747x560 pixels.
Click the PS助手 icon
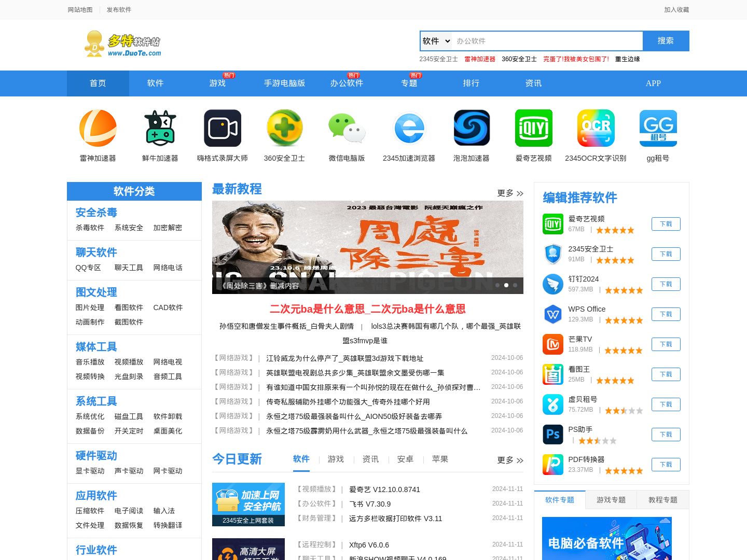click(553, 435)
